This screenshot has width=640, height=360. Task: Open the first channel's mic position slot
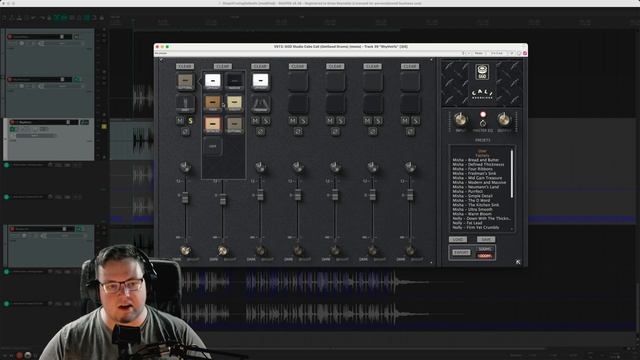(185, 103)
